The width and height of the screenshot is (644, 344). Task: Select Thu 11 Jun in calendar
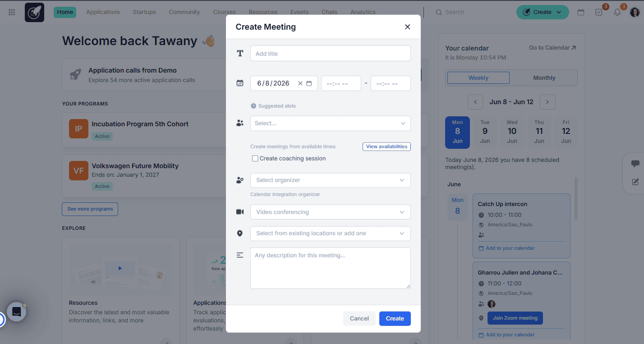539,132
